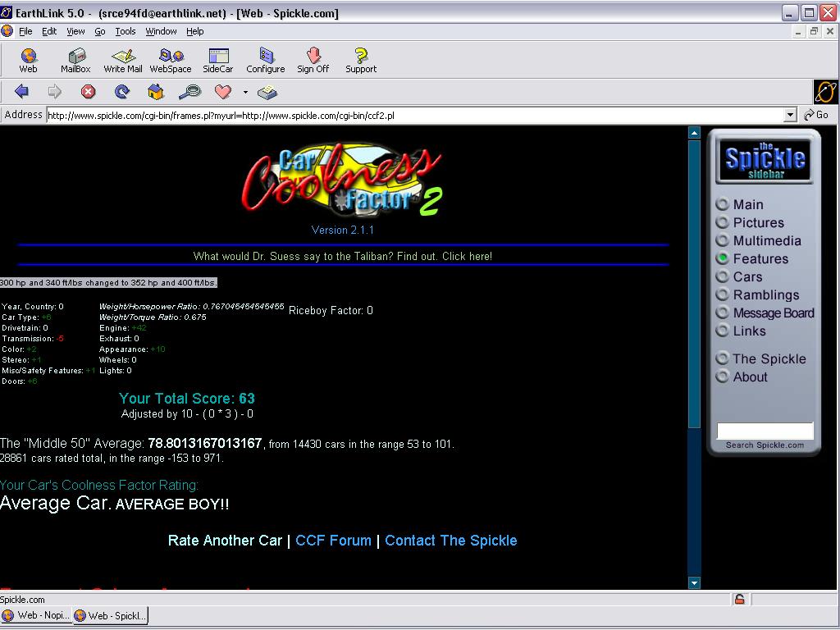Open the Tools menu
The image size is (840, 630).
(x=126, y=31)
